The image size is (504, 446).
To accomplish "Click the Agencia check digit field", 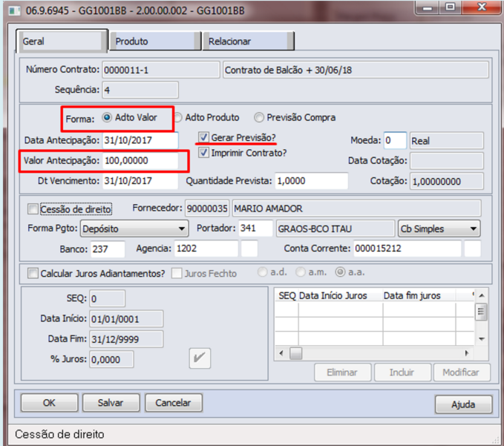I will pos(249,249).
